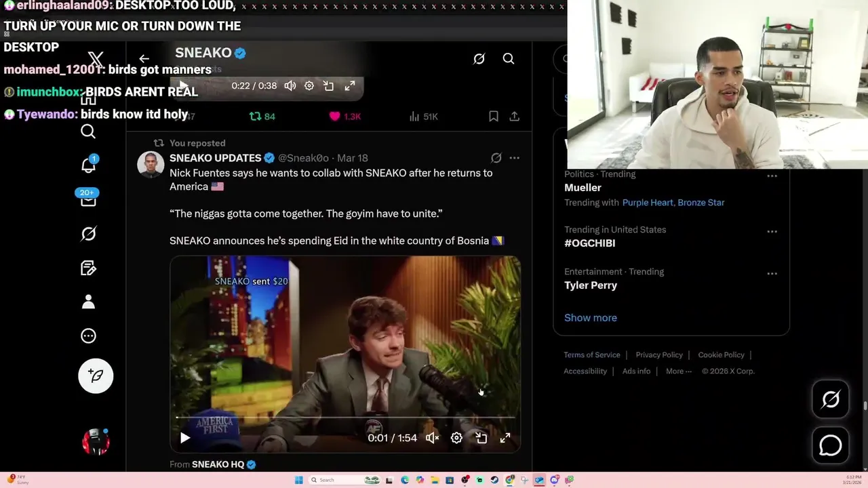The width and height of the screenshot is (868, 488).
Task: Fullscreen the 1:54 video
Action: click(505, 438)
